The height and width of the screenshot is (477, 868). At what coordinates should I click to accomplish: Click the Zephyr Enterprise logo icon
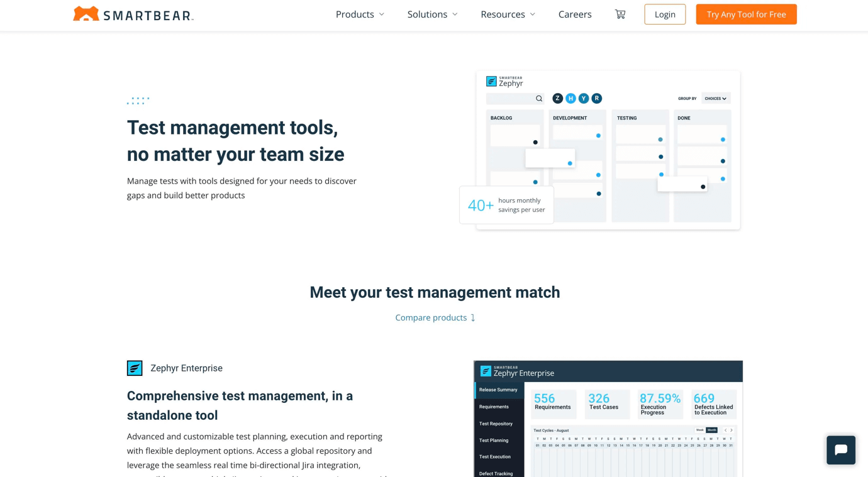point(135,368)
